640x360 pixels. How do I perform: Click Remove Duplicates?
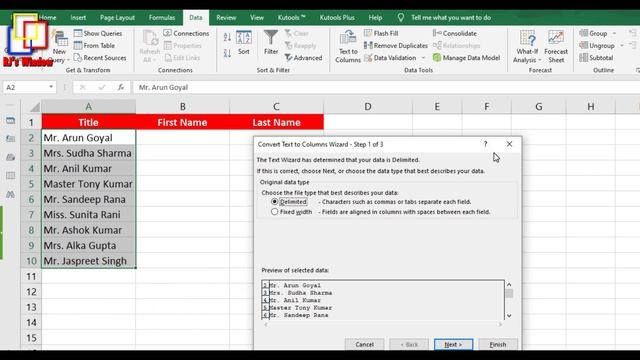396,46
